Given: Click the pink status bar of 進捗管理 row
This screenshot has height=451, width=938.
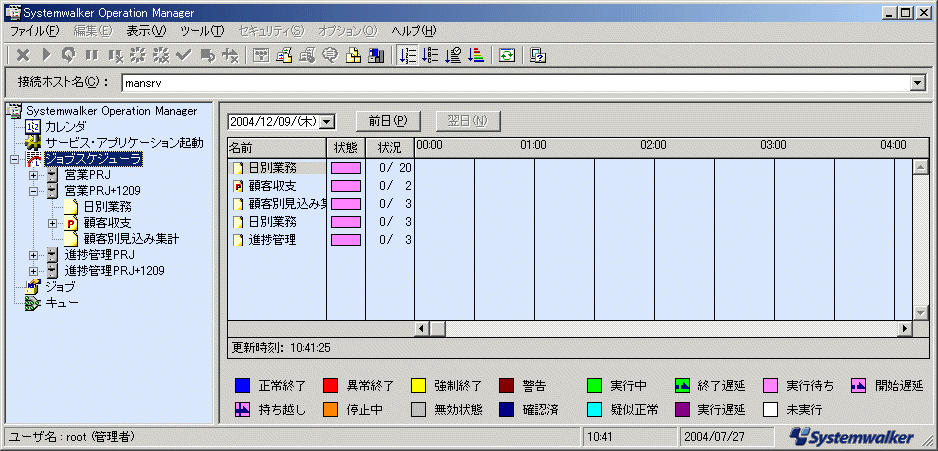Looking at the screenshot, I should click(x=346, y=240).
